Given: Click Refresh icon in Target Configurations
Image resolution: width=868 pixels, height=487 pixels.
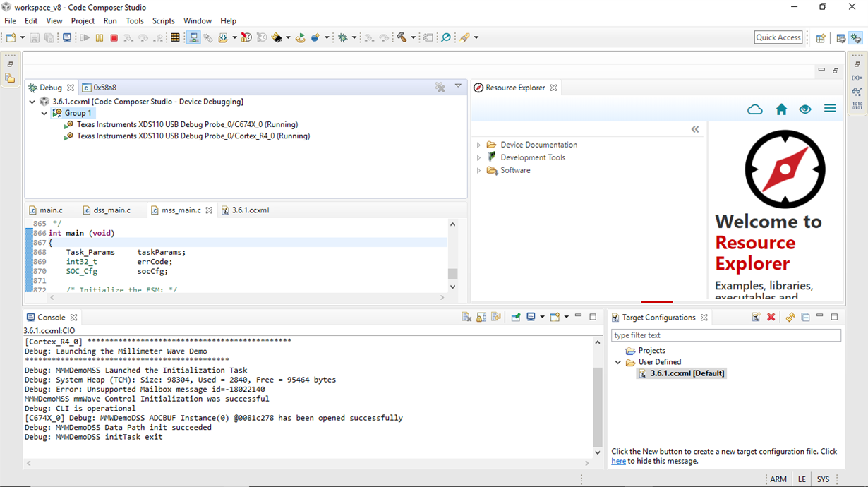Looking at the screenshot, I should pos(790,318).
